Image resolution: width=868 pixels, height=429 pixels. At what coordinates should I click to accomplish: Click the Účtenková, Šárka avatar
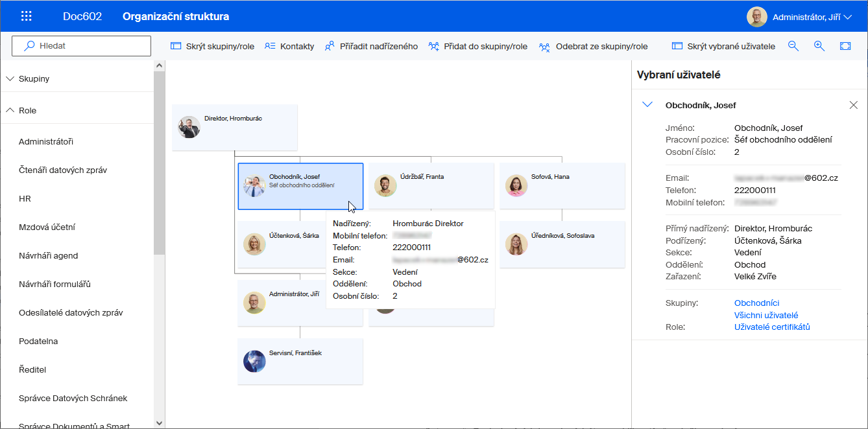pyautogui.click(x=254, y=244)
